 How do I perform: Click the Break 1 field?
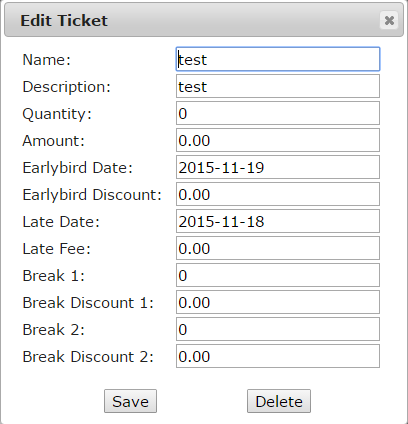(x=278, y=275)
